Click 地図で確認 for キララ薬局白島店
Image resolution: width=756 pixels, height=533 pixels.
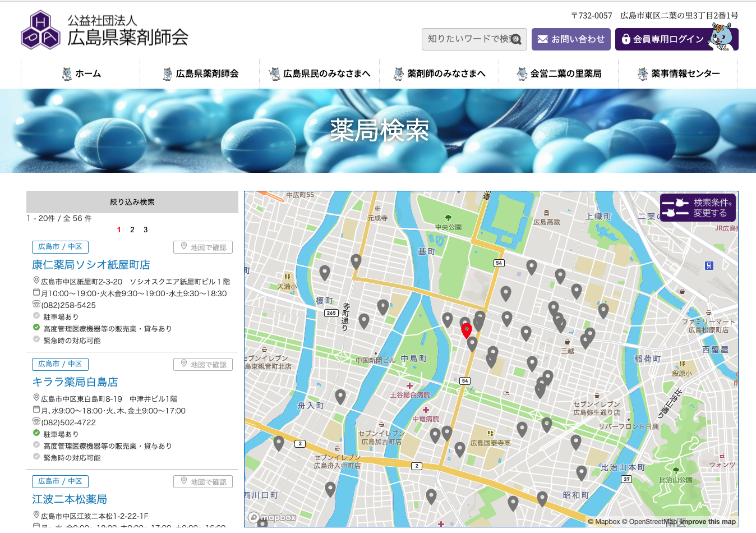point(203,365)
